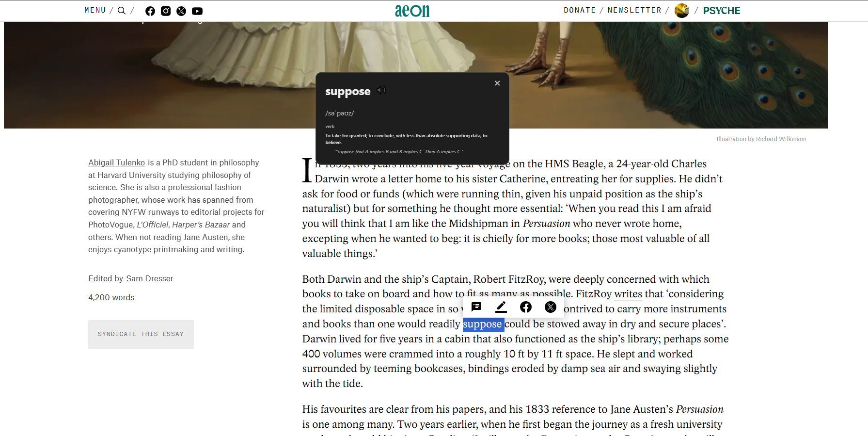
Task: Play pronunciation audio for suppose
Action: click(381, 90)
